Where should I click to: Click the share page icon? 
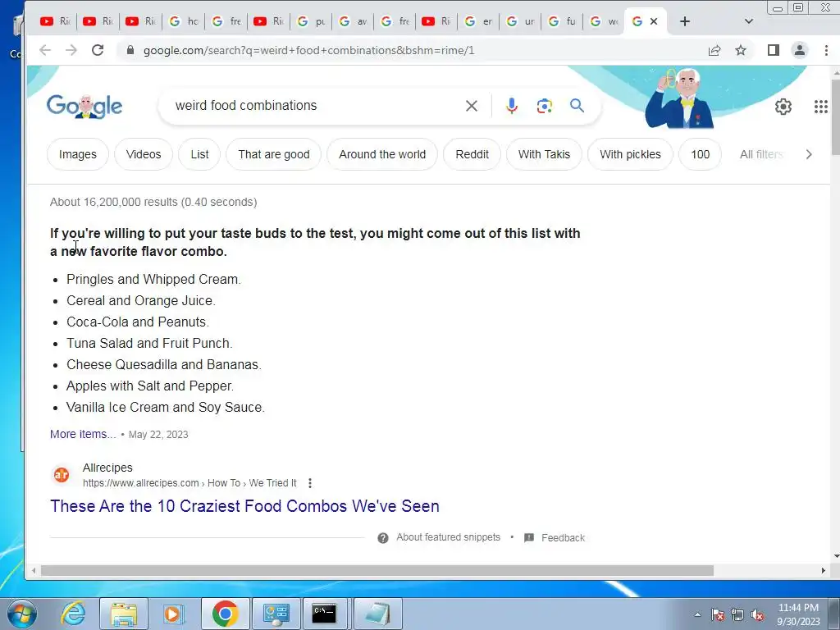click(x=714, y=50)
